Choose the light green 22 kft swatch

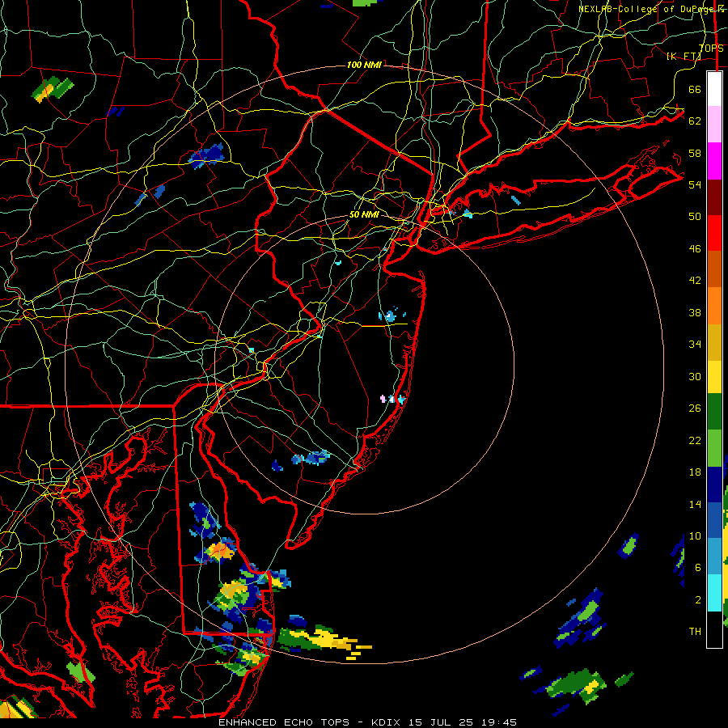(x=714, y=448)
